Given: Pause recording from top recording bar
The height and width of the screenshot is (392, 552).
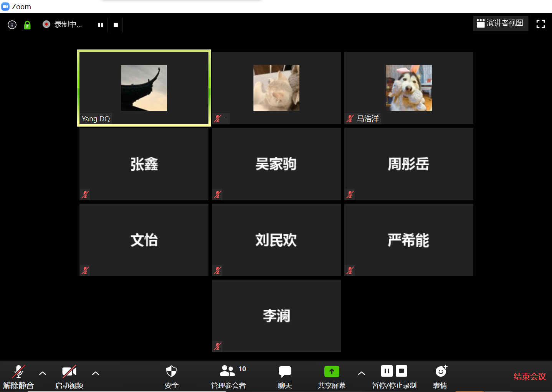Looking at the screenshot, I should click(101, 25).
